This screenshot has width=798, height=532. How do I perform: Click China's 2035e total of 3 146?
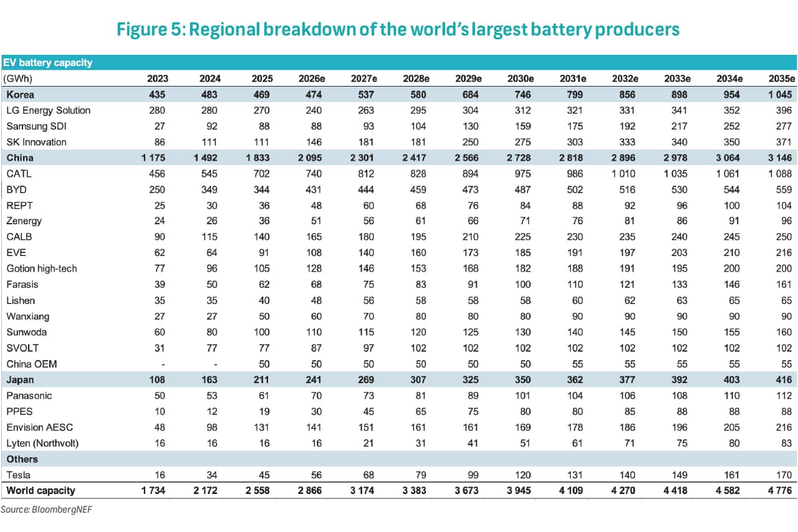pyautogui.click(x=780, y=158)
